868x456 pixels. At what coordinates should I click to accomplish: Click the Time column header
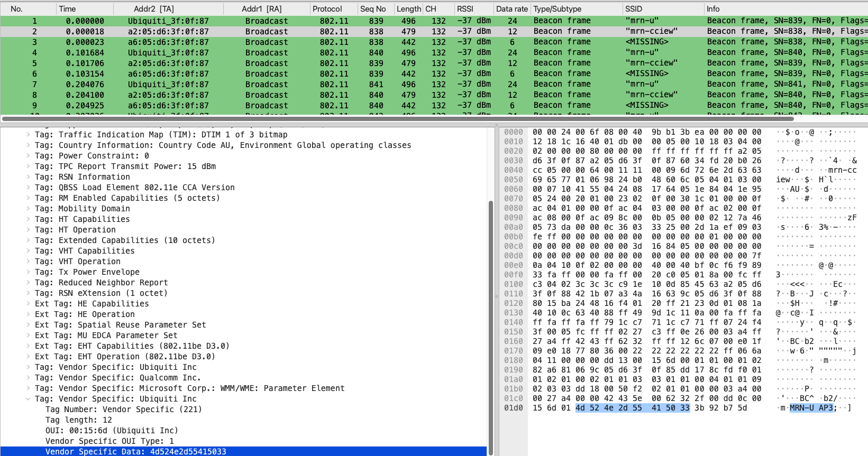[67, 9]
